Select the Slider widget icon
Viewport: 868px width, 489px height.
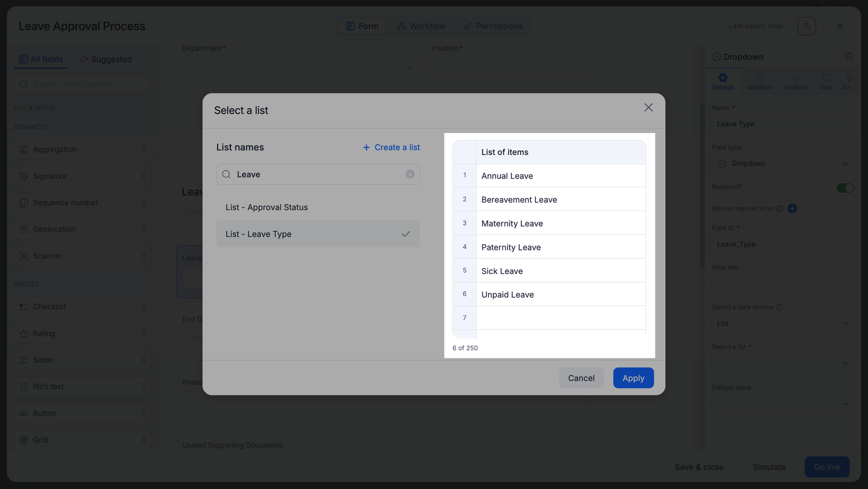click(23, 360)
